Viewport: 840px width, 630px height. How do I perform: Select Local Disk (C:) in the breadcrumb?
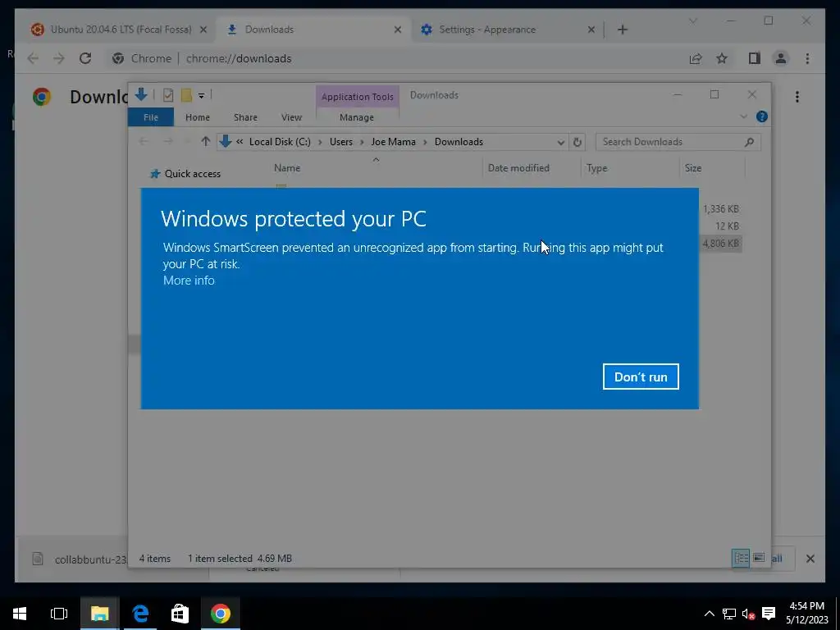click(280, 141)
